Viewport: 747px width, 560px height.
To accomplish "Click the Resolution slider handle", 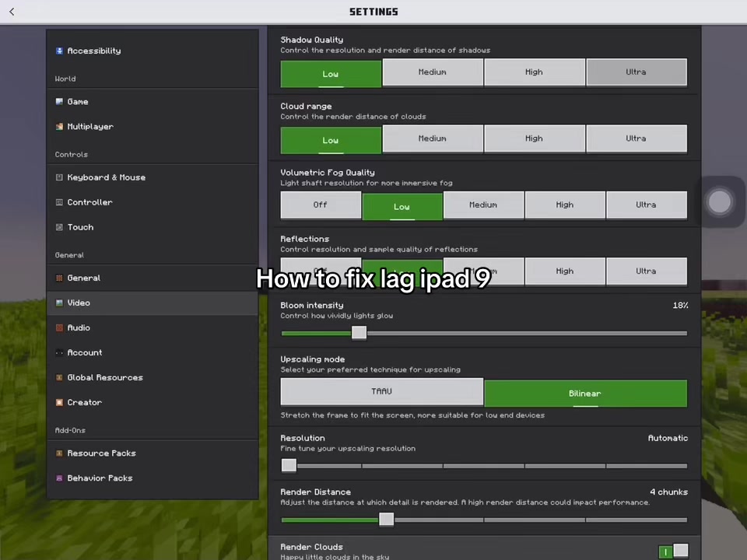I will click(x=289, y=465).
